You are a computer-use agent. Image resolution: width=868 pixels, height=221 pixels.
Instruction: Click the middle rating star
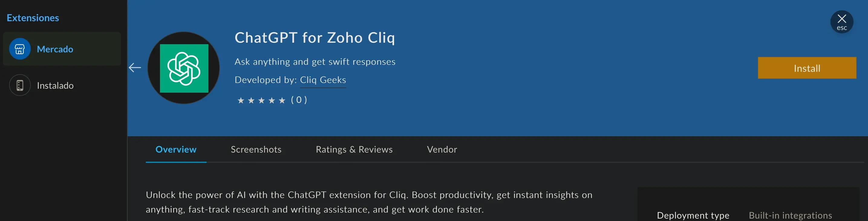click(262, 100)
